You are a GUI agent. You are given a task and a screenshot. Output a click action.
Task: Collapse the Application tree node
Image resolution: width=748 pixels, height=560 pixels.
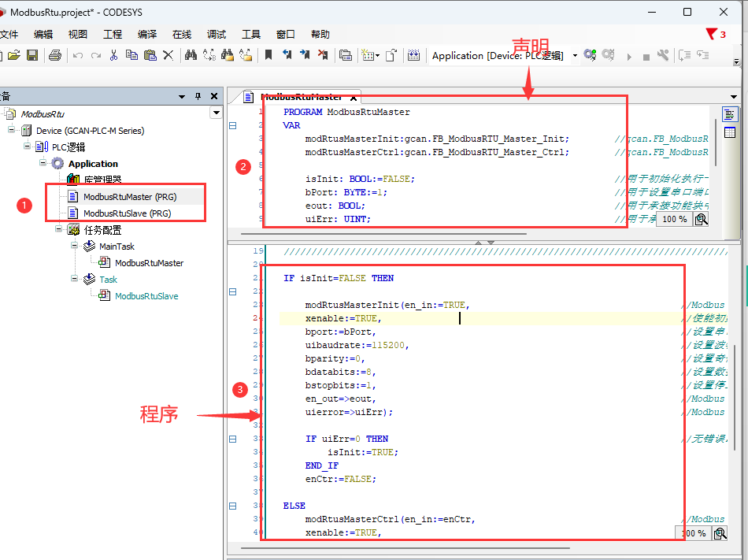44,164
